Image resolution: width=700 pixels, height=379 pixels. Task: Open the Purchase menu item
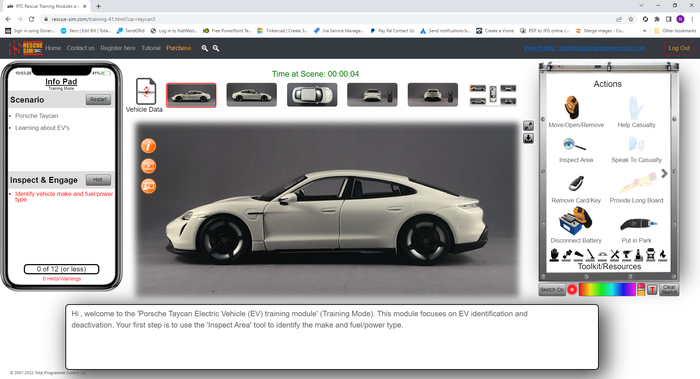[x=179, y=48]
